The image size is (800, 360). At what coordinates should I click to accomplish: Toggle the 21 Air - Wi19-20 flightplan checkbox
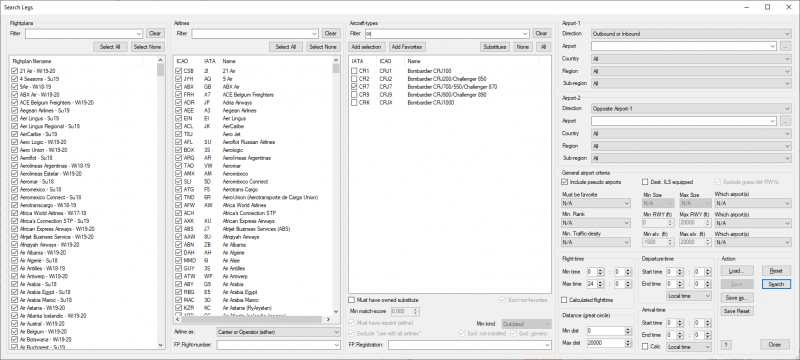pyautogui.click(x=14, y=71)
